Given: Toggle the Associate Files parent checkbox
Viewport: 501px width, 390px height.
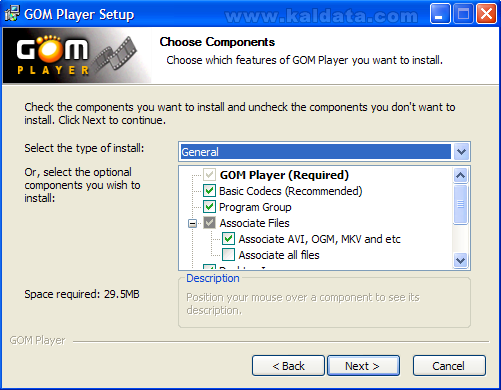Looking at the screenshot, I should click(209, 223).
